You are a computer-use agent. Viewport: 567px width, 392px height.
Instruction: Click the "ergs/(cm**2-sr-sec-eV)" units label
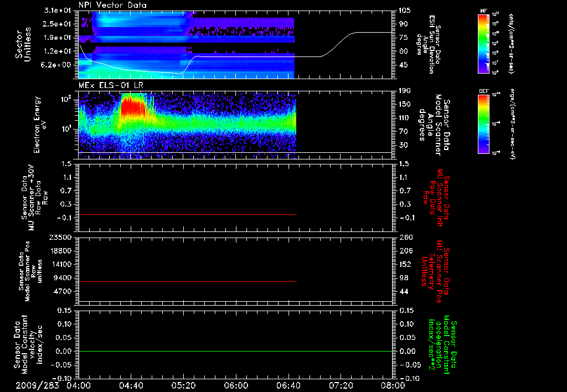pos(512,123)
